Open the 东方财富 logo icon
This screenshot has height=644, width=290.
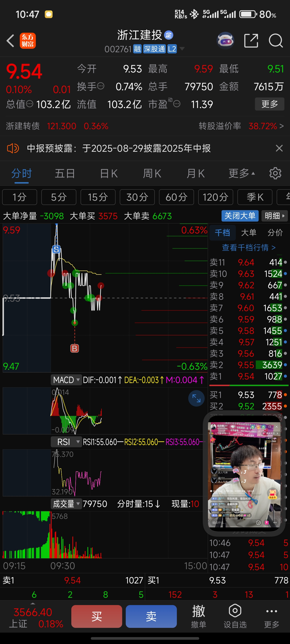pyautogui.click(x=28, y=41)
